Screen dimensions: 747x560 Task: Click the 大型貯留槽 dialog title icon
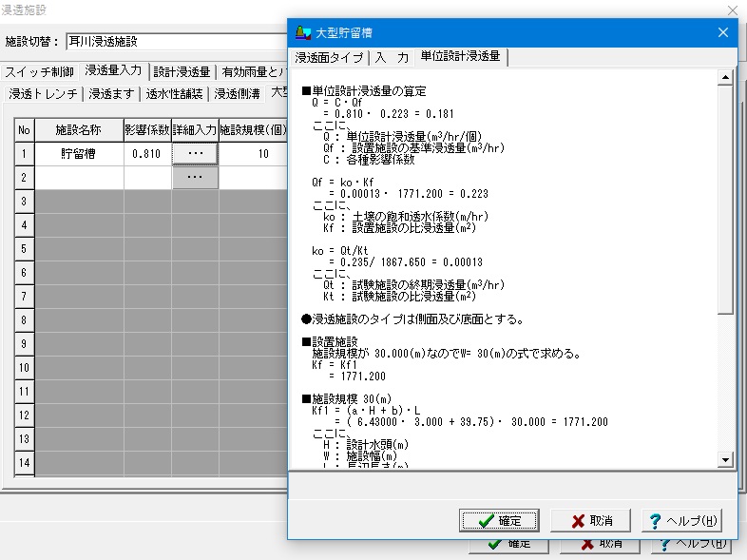(303, 32)
